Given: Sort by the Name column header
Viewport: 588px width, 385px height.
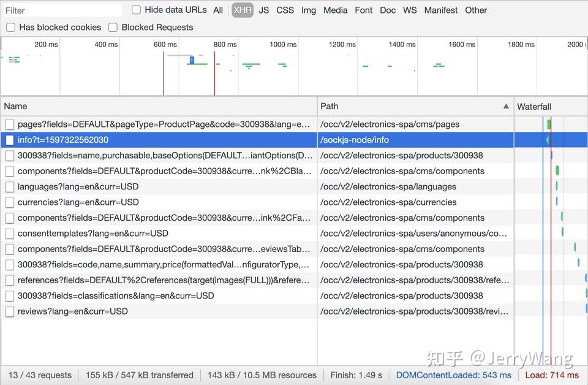Looking at the screenshot, I should 159,106.
